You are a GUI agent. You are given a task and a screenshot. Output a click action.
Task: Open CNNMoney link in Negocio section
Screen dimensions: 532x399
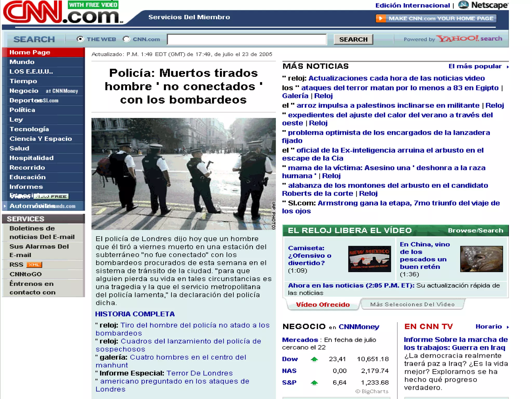[x=359, y=327]
